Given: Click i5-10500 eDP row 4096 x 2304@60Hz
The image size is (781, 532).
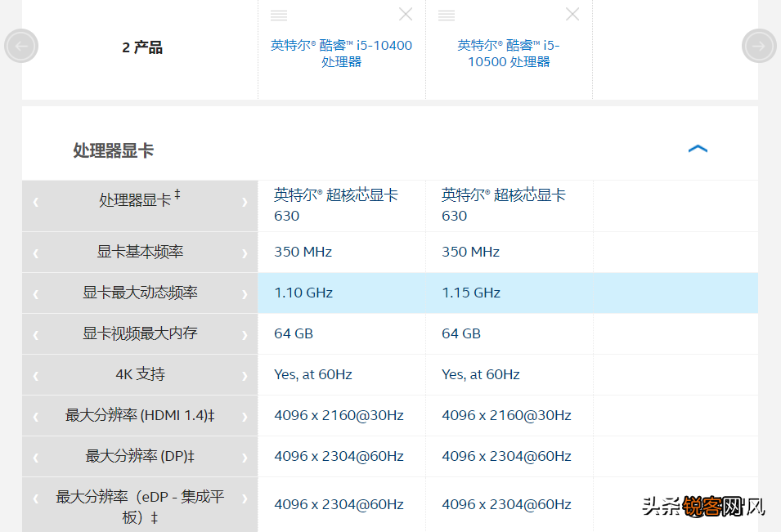Looking at the screenshot, I should (x=509, y=505).
